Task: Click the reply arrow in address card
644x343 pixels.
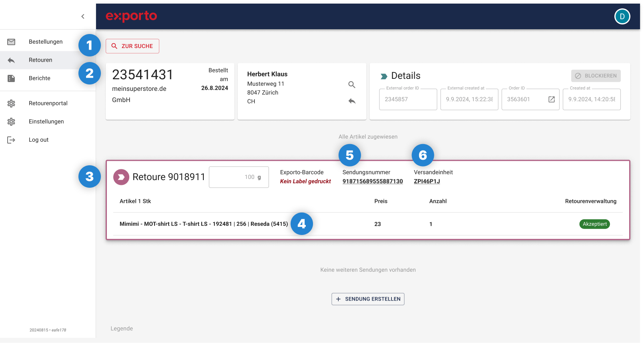Action: [352, 101]
